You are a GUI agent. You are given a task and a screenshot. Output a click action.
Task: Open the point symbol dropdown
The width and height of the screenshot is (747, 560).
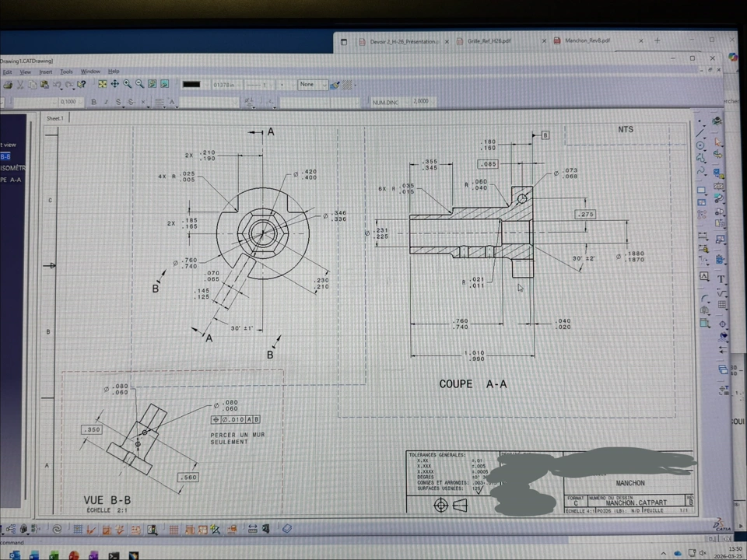pos(286,85)
